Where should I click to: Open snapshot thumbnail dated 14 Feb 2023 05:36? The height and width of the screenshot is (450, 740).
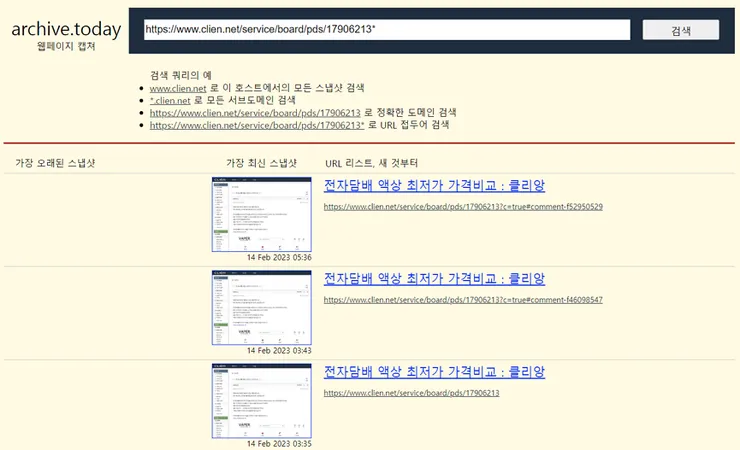pos(261,214)
